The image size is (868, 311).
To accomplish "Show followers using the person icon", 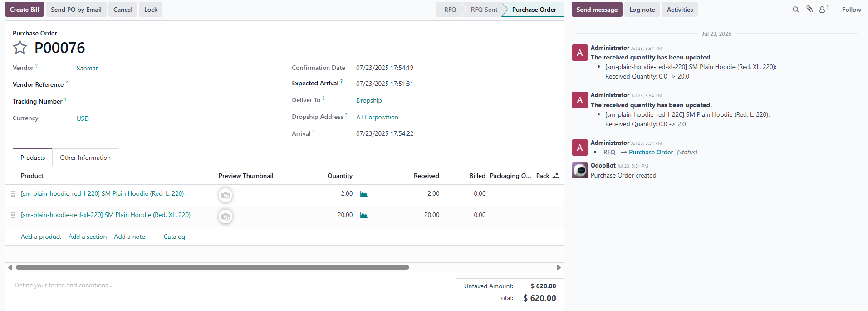I will [822, 10].
